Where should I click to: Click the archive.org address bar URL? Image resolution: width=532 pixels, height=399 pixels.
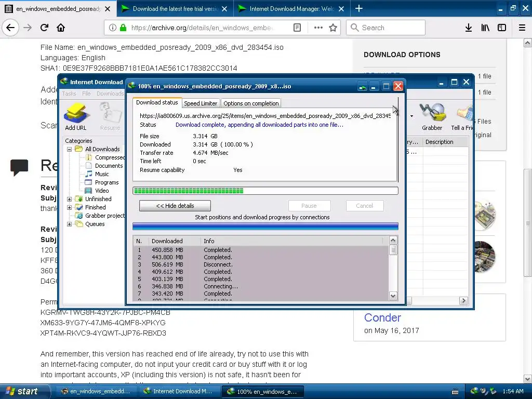coord(201,28)
